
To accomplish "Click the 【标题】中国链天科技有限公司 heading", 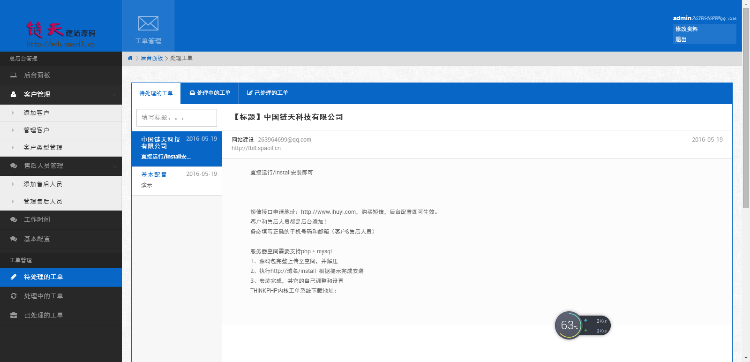I will click(x=287, y=117).
